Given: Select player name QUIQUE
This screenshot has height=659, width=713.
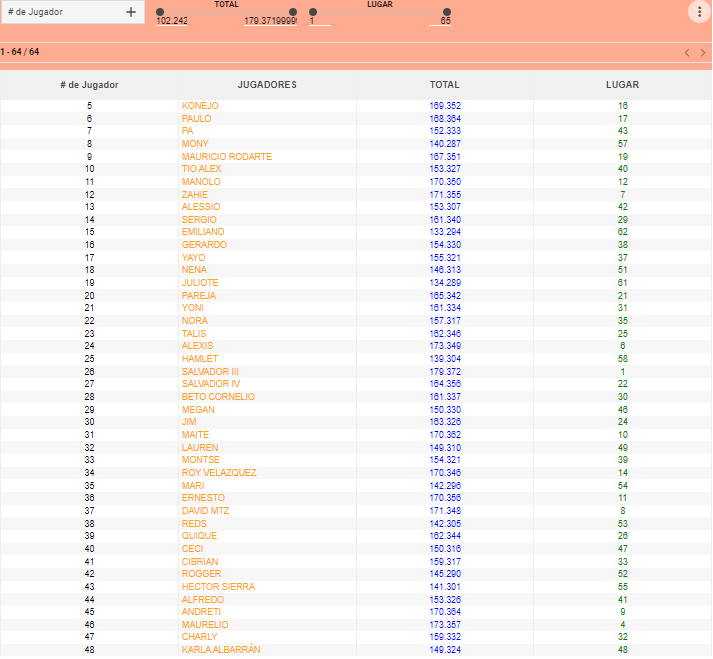Looking at the screenshot, I should coord(199,536).
